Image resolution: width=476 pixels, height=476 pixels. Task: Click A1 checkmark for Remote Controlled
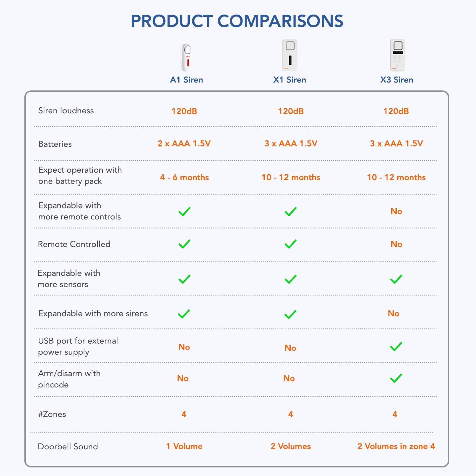[x=184, y=244]
